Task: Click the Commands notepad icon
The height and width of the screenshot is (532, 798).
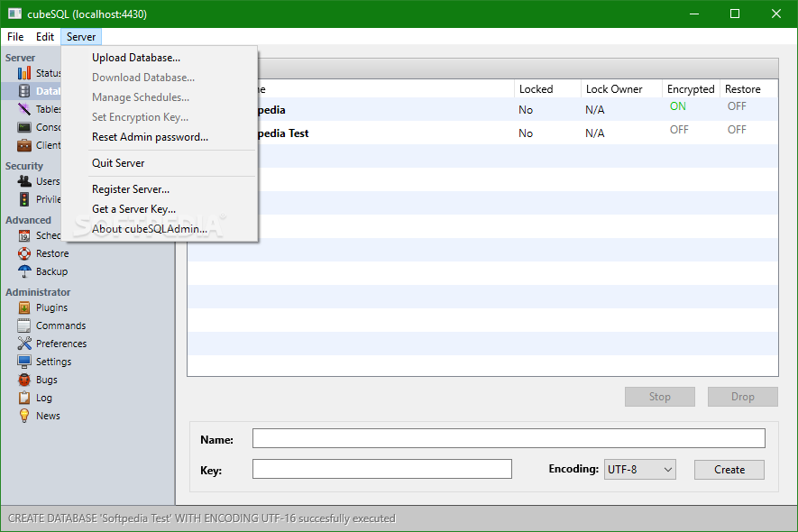Action: 24,326
